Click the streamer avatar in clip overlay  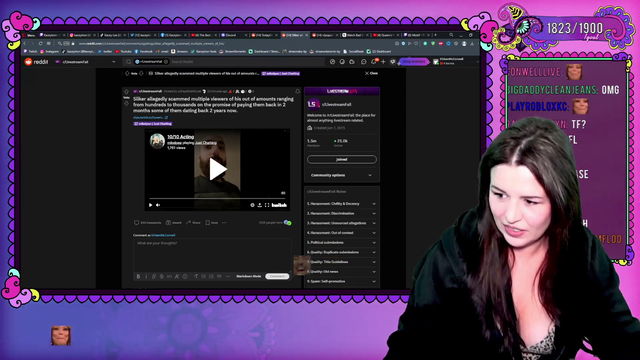coord(157,141)
